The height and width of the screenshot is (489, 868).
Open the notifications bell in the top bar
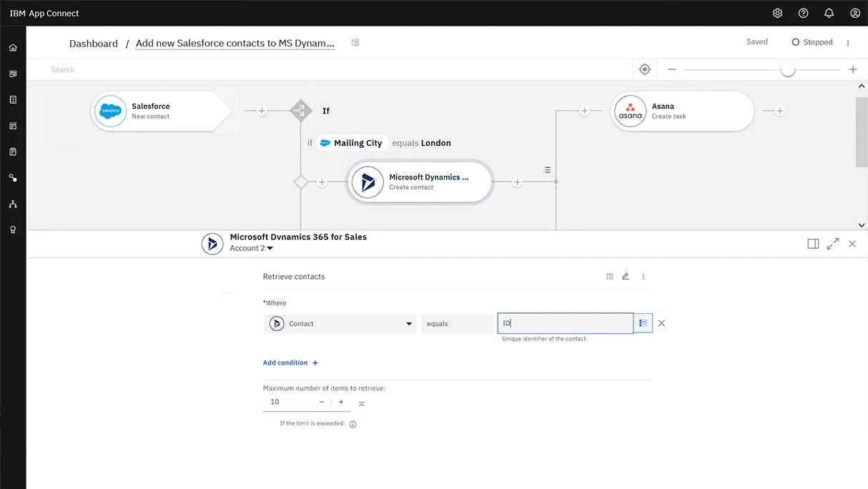click(828, 13)
